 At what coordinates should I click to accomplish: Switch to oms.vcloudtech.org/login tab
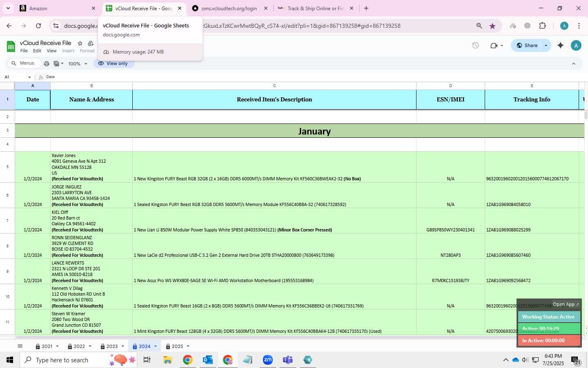click(229, 8)
